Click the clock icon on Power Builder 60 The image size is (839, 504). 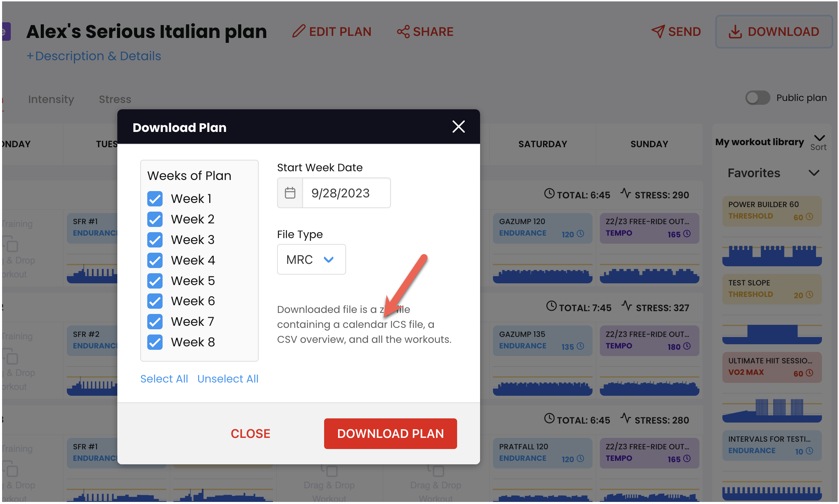pyautogui.click(x=810, y=216)
